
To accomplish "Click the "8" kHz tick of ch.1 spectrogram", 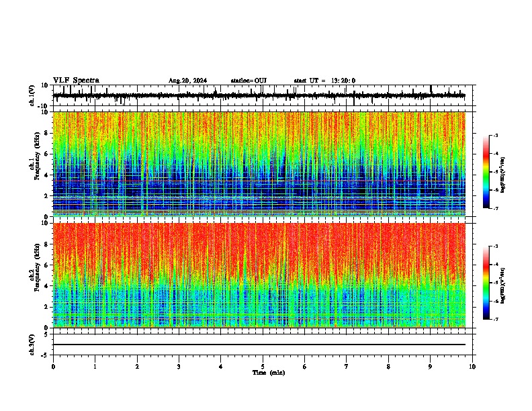I will [46, 133].
